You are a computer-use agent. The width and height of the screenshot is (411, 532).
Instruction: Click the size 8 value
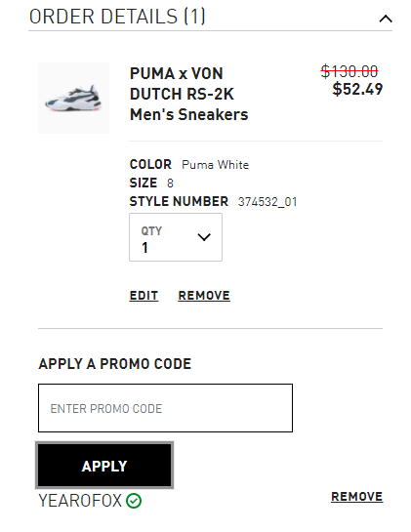click(x=170, y=184)
